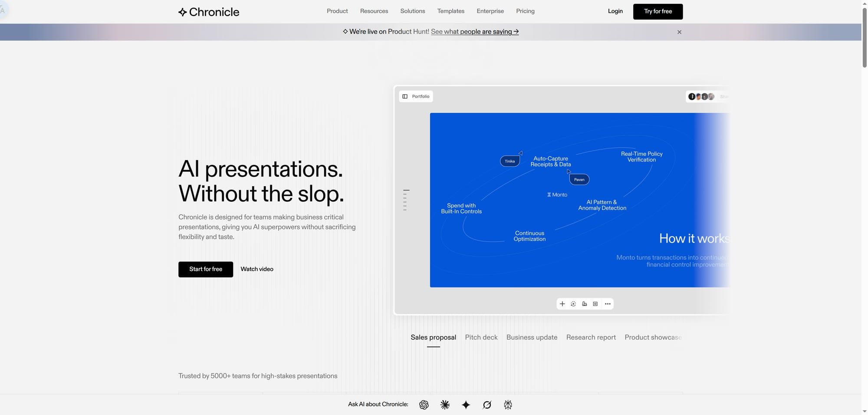Click the Watch video link
This screenshot has width=868, height=415.
257,269
